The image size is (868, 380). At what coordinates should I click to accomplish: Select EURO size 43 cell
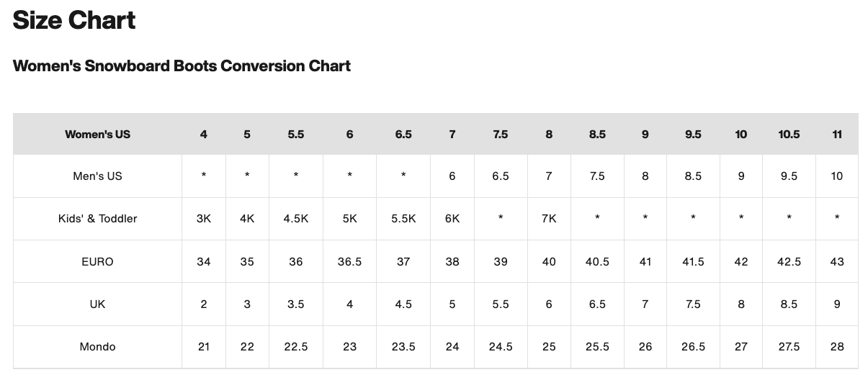(x=837, y=262)
